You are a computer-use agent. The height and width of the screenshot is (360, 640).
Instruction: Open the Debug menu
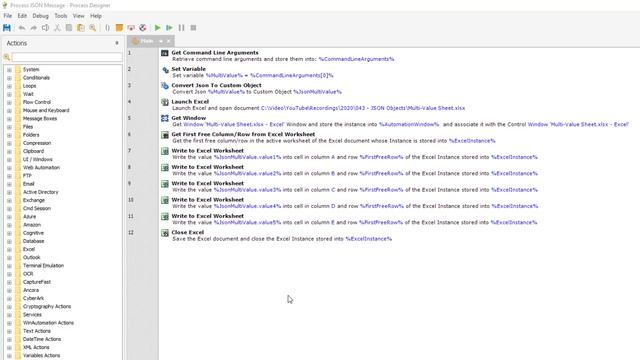[40, 16]
